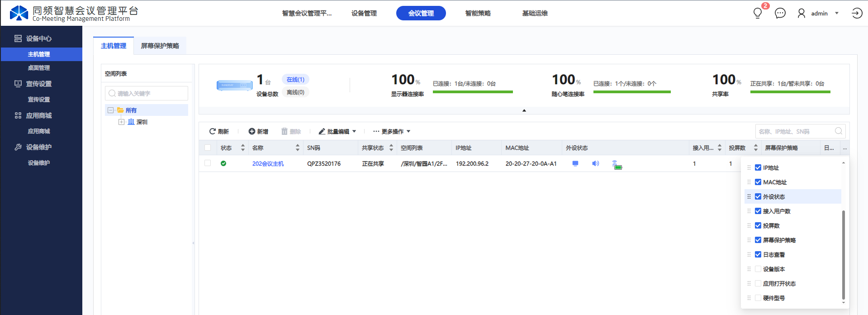868x315 pixels.
Task: Open 设备管理 in the top menu
Action: coord(364,13)
